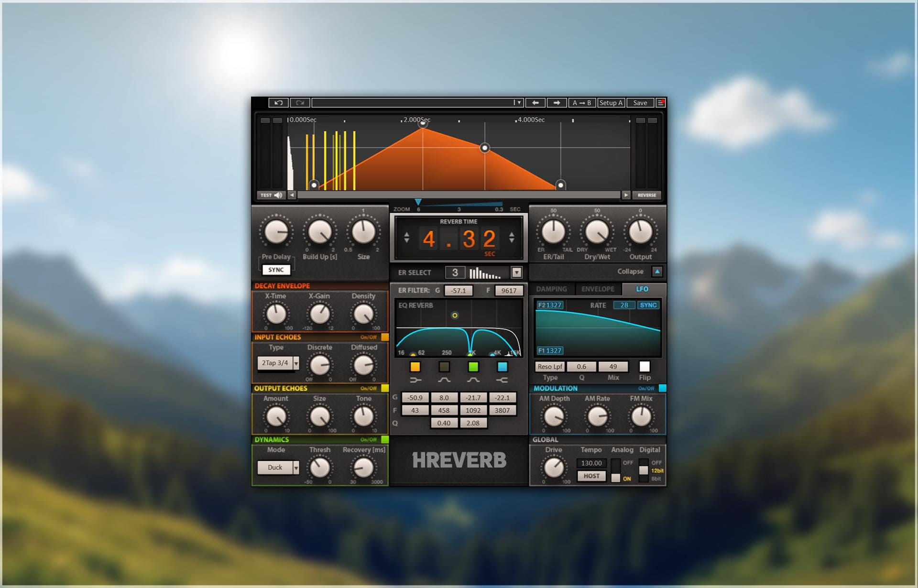Click the envelope end node at the bottom right
The height and width of the screenshot is (588, 918).
point(560,185)
